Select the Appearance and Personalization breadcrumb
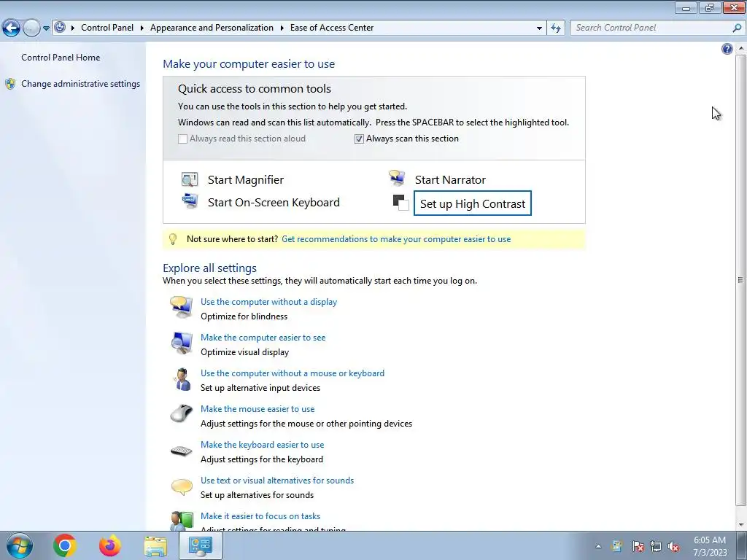Viewport: 747px width, 560px height. click(212, 28)
